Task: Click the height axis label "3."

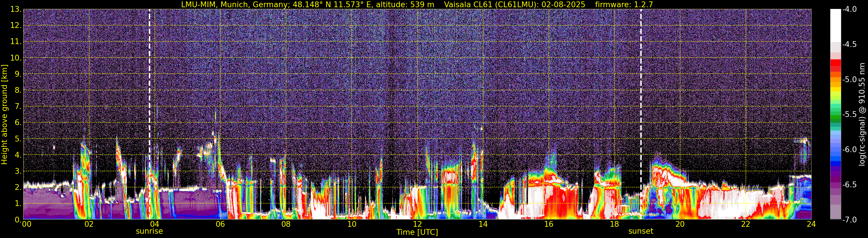Action: pos(18,171)
